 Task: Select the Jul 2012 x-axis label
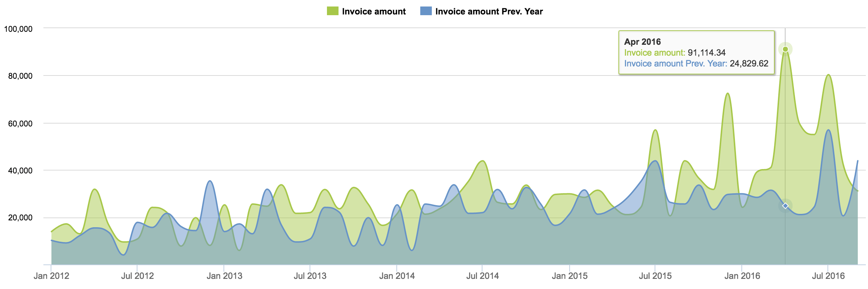[137, 276]
